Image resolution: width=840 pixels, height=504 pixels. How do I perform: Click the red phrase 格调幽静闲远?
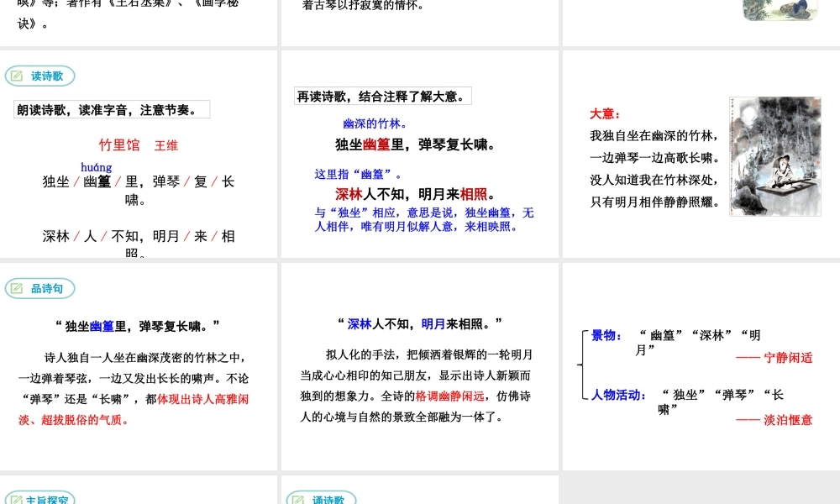(x=450, y=396)
